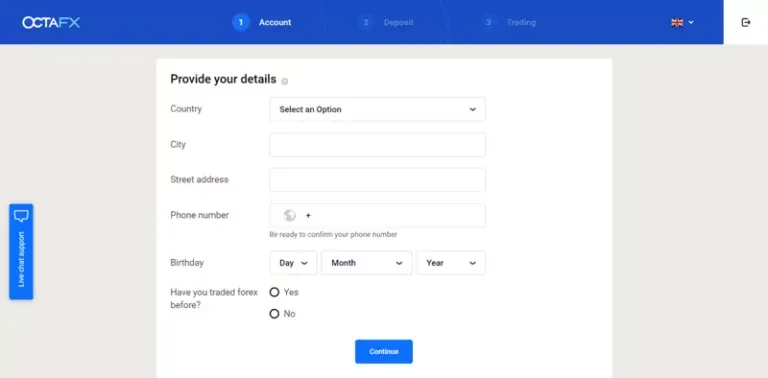
Task: Open the birthday Month dropdown
Action: click(366, 263)
